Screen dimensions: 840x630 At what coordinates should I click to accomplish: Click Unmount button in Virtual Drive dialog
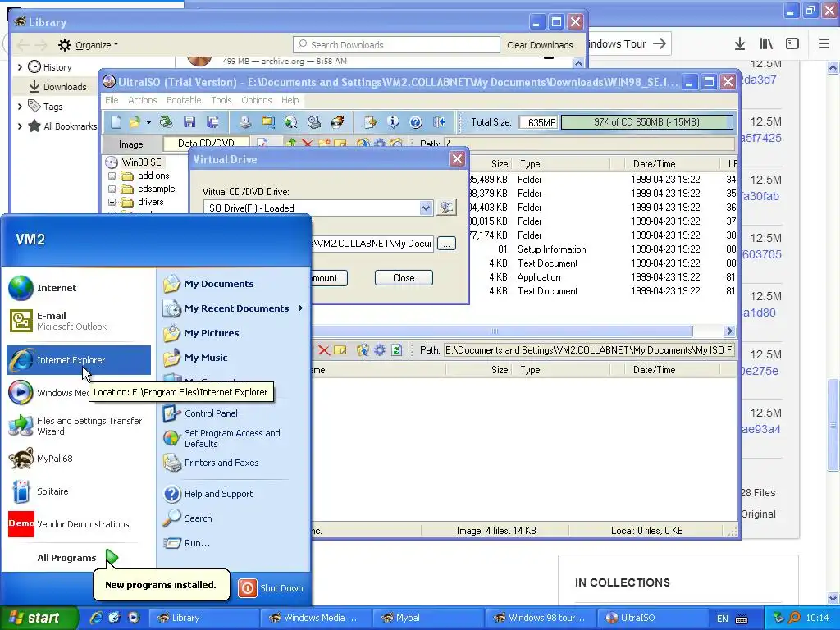point(329,278)
